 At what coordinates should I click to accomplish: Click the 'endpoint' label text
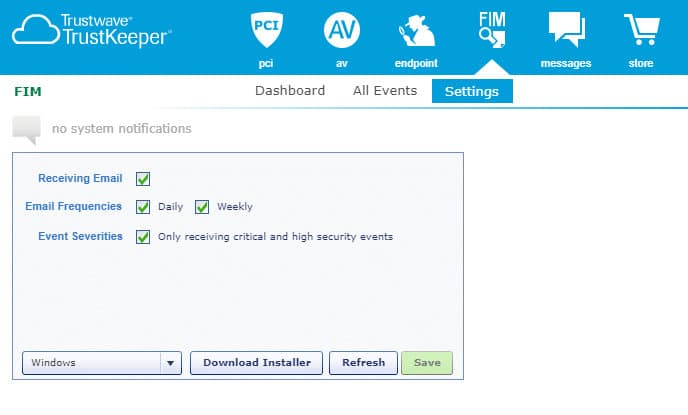pos(416,63)
